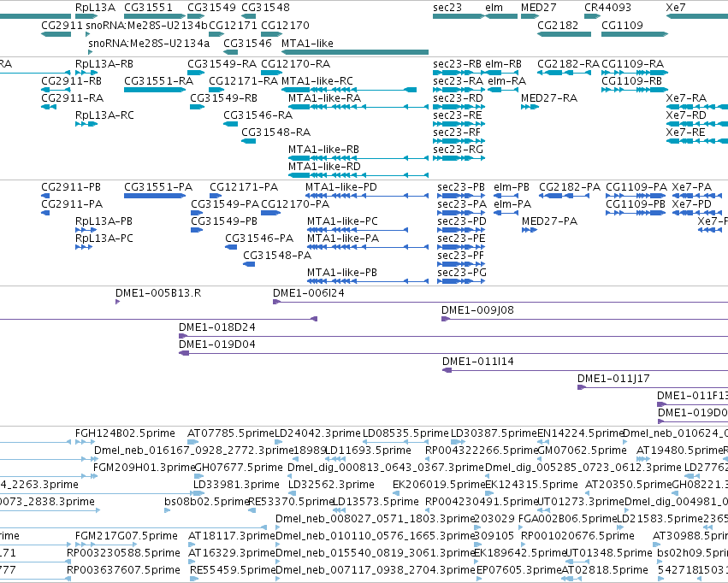The image size is (728, 583).
Task: Select the elm gene label
Action: coord(494,8)
